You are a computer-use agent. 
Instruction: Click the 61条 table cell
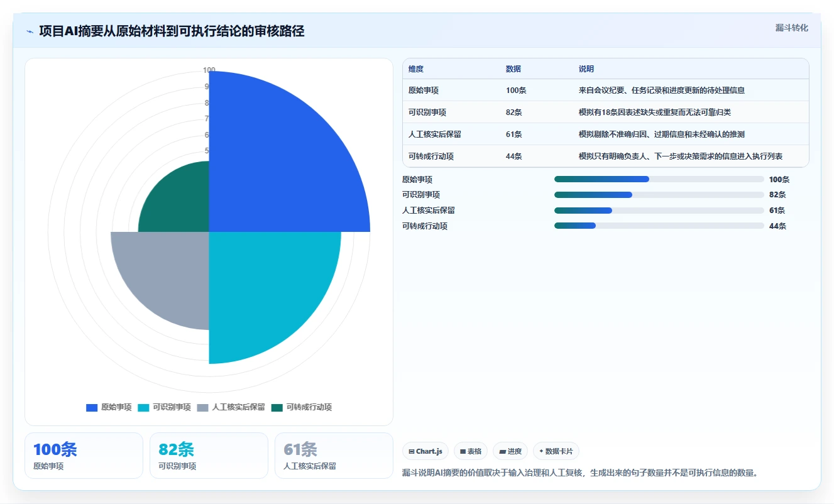coord(514,134)
